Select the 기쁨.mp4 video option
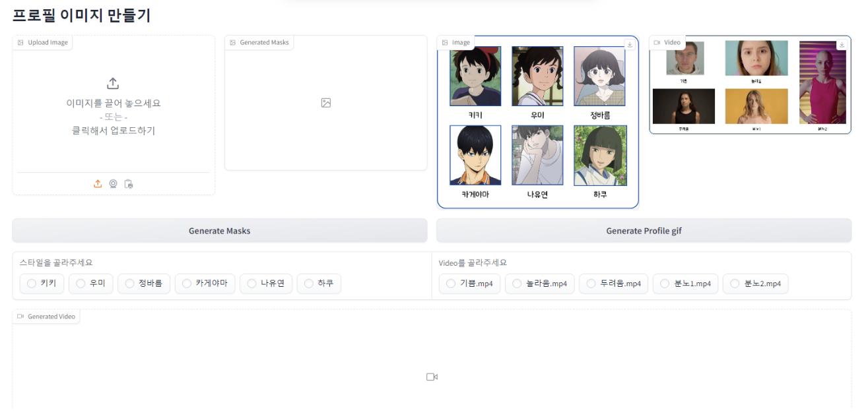 tap(469, 284)
